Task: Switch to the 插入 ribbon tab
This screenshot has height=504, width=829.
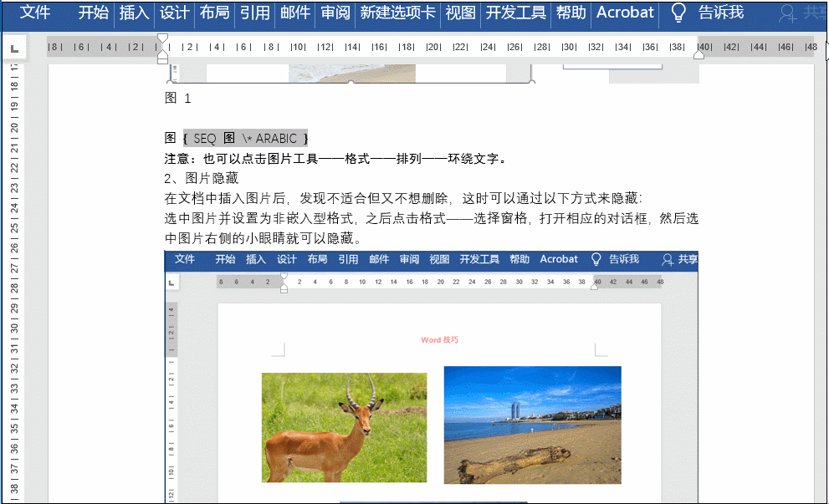Action: [x=135, y=13]
